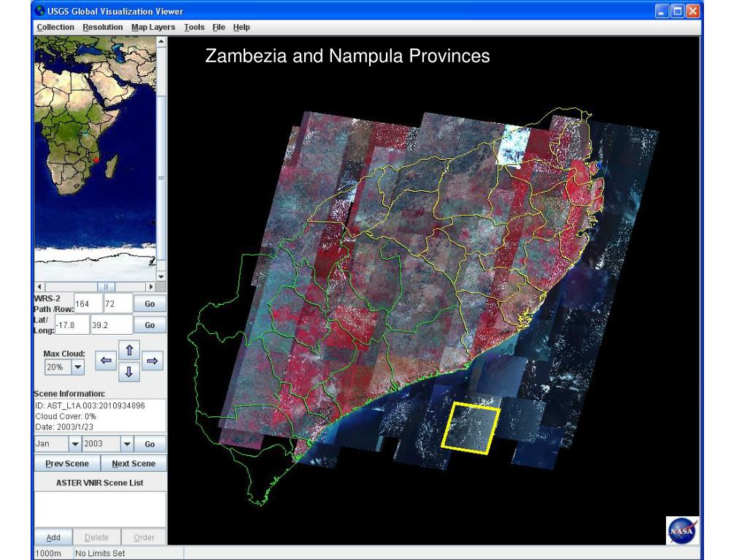The height and width of the screenshot is (560, 747).
Task: Open the File menu
Action: click(x=219, y=27)
